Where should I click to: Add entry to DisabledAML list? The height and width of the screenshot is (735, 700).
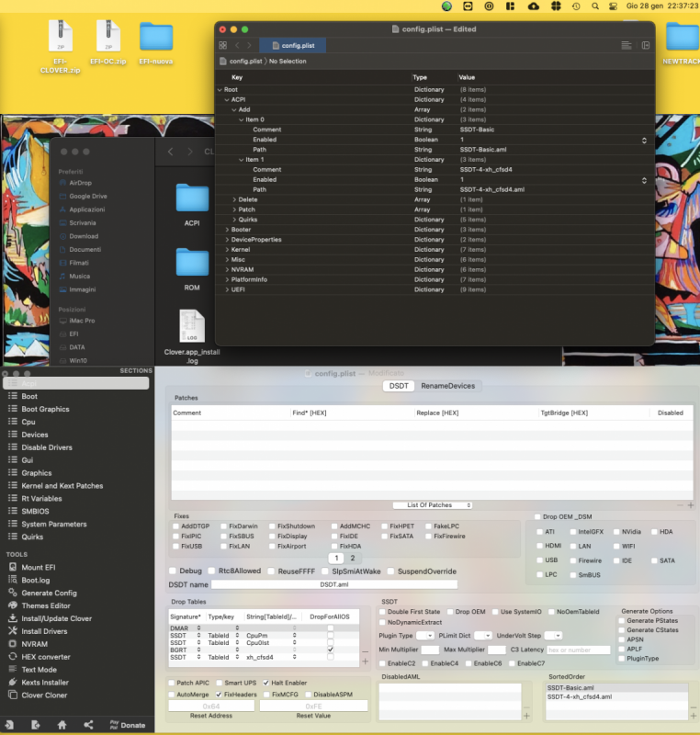point(526,716)
